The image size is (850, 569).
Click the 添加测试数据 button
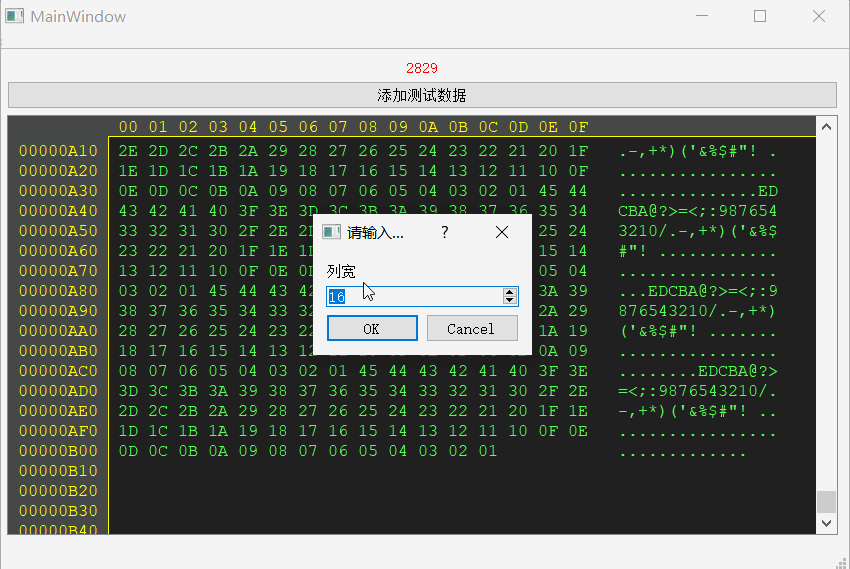pyautogui.click(x=422, y=95)
